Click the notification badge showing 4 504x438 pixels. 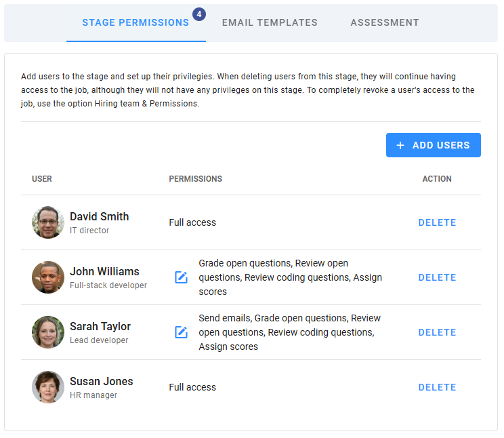point(199,14)
